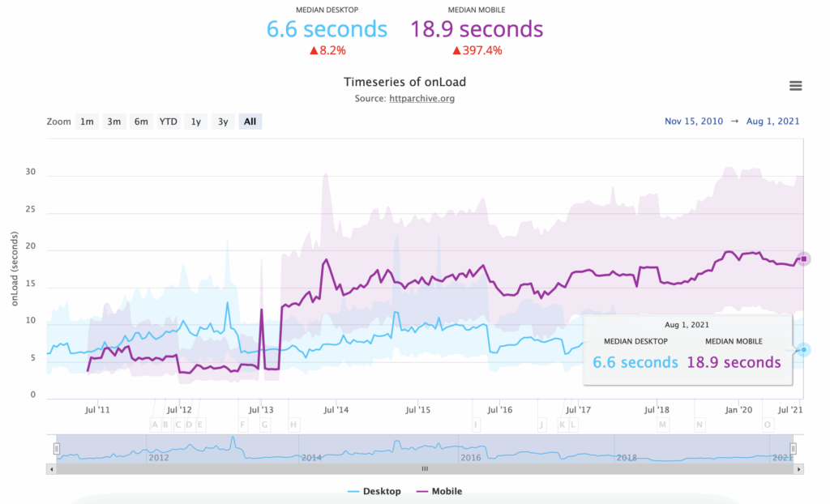Click the 'Timeseries of onLoad' chart title
This screenshot has width=830, height=504.
[x=405, y=82]
